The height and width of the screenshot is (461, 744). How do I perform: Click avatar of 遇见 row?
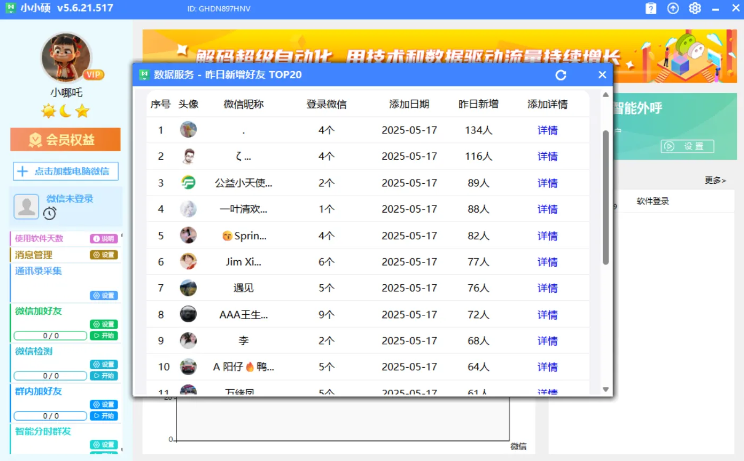tap(188, 288)
